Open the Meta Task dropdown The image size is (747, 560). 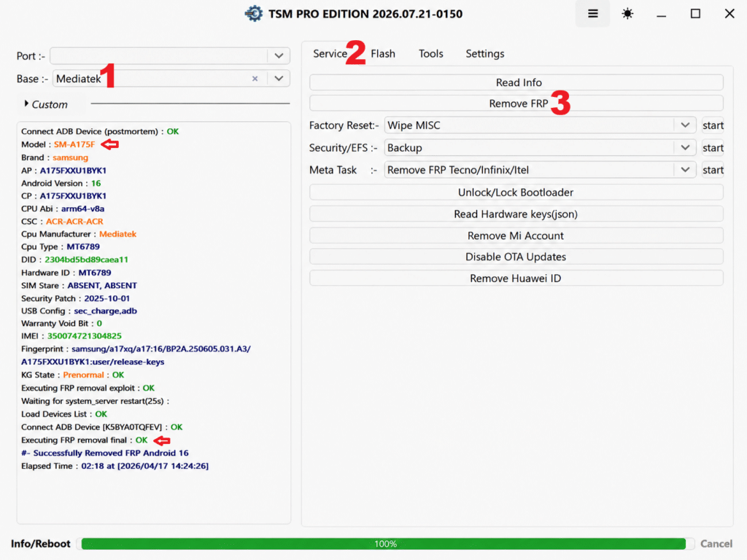685,169
